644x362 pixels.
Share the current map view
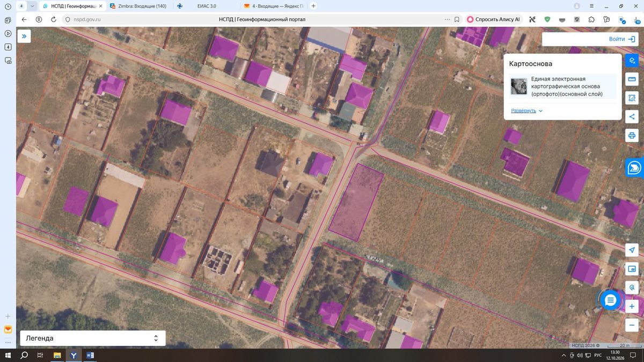click(632, 116)
